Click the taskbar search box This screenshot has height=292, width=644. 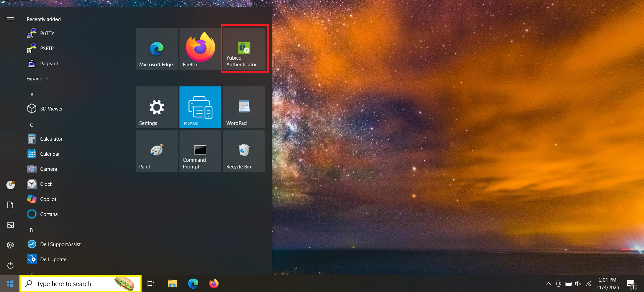tap(80, 284)
